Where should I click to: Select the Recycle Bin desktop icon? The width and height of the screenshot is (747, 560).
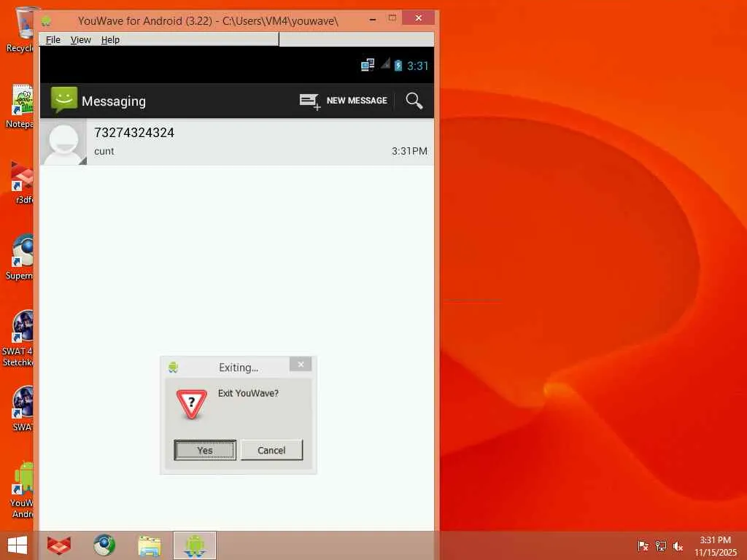[x=20, y=29]
